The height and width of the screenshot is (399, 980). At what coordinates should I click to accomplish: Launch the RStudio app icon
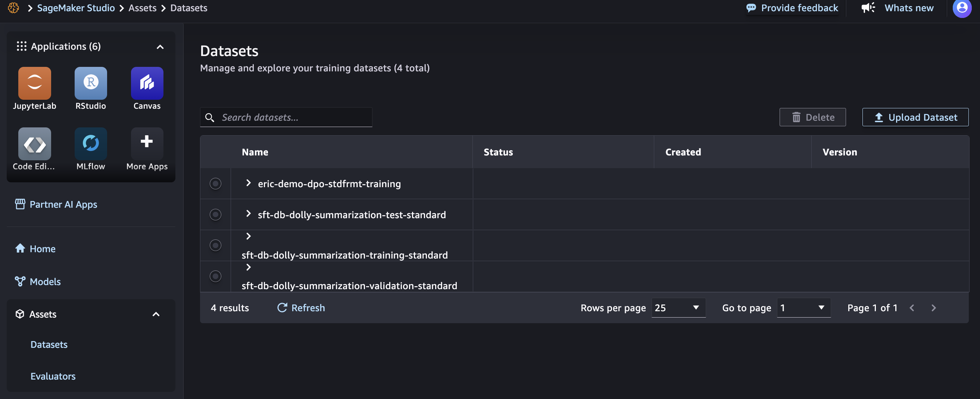coord(91,83)
